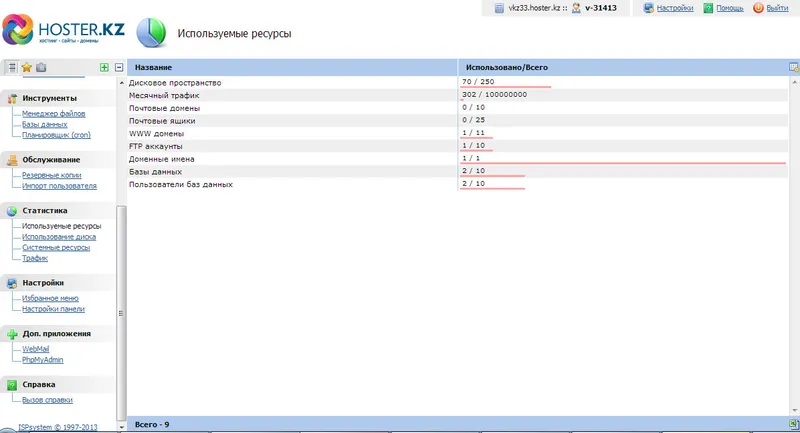Select Почтовые ящики row
The width and height of the screenshot is (800, 433).
point(458,121)
